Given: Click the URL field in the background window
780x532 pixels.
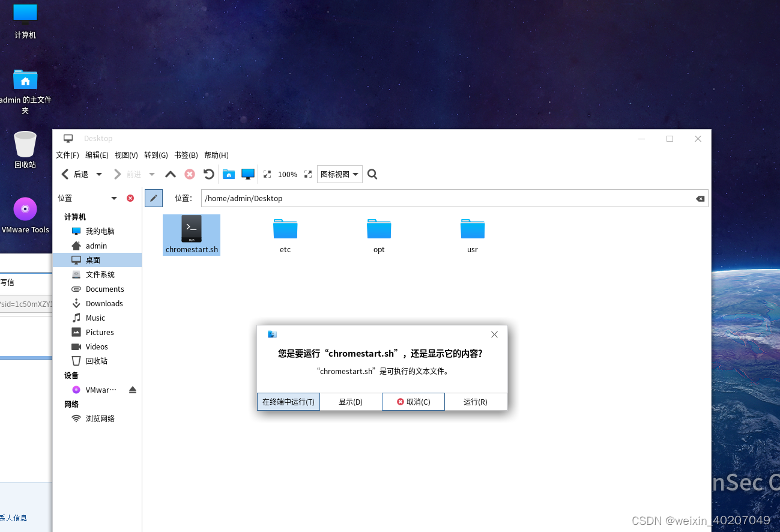Looking at the screenshot, I should point(26,304).
